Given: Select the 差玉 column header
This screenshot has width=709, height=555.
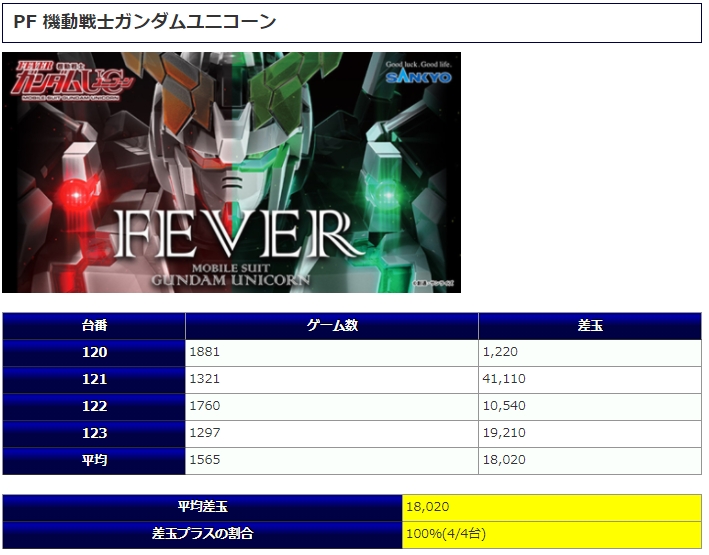Looking at the screenshot, I should coord(590,326).
